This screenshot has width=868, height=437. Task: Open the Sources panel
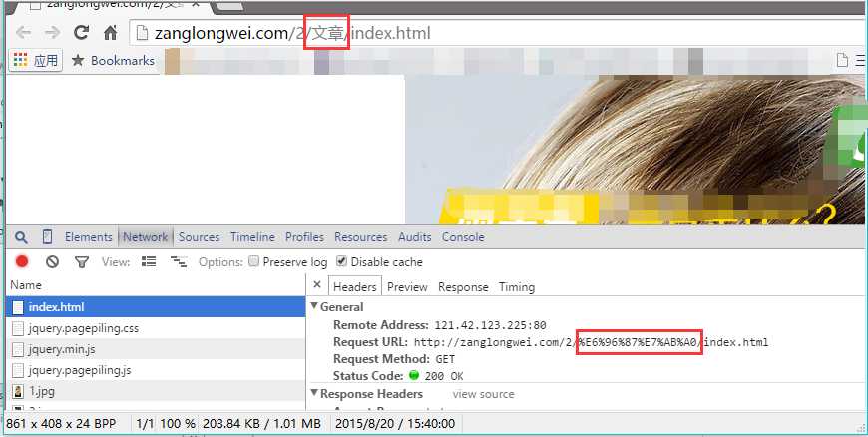[x=199, y=237]
